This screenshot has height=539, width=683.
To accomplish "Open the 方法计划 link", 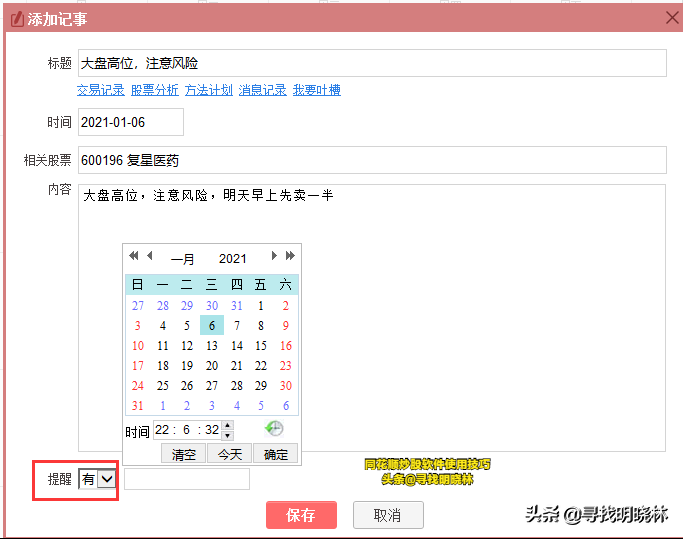I will coord(209,90).
